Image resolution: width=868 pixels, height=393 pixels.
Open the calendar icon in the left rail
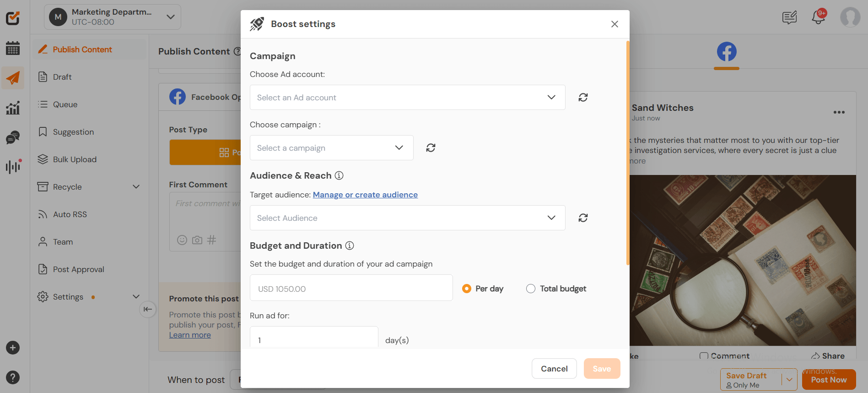pyautogui.click(x=13, y=48)
